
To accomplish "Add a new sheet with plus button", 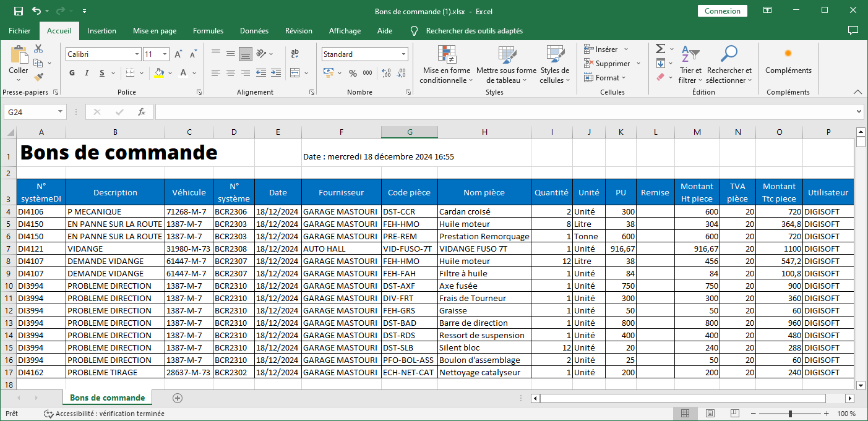I will (178, 398).
